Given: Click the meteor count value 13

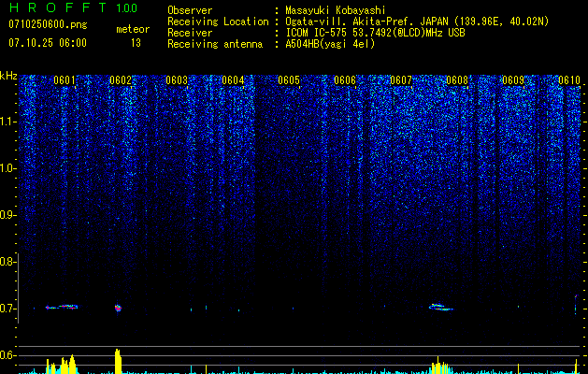Looking at the screenshot, I should [x=136, y=43].
